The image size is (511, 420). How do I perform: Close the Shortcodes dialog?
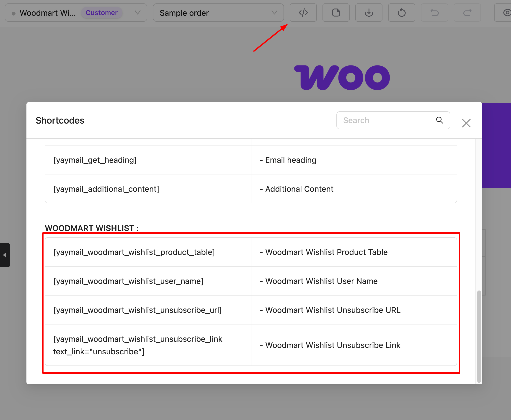coord(466,123)
